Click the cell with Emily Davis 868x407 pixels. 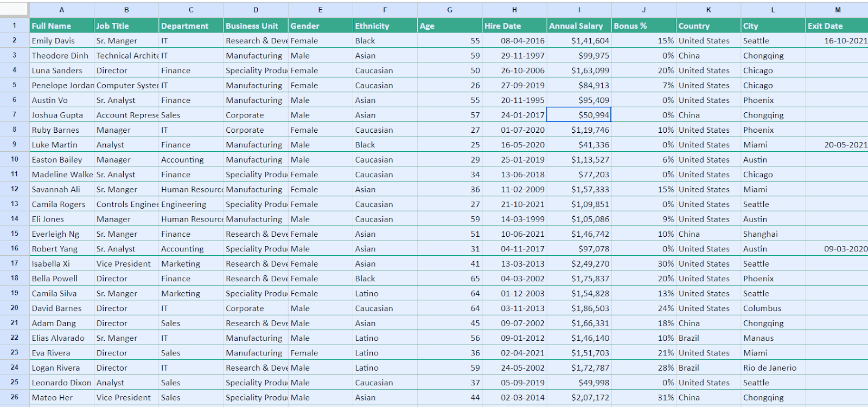coord(62,41)
